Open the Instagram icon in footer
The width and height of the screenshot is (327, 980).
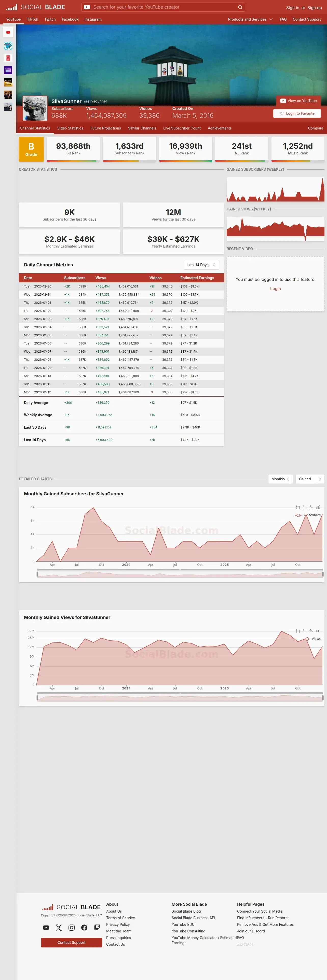coord(72,928)
